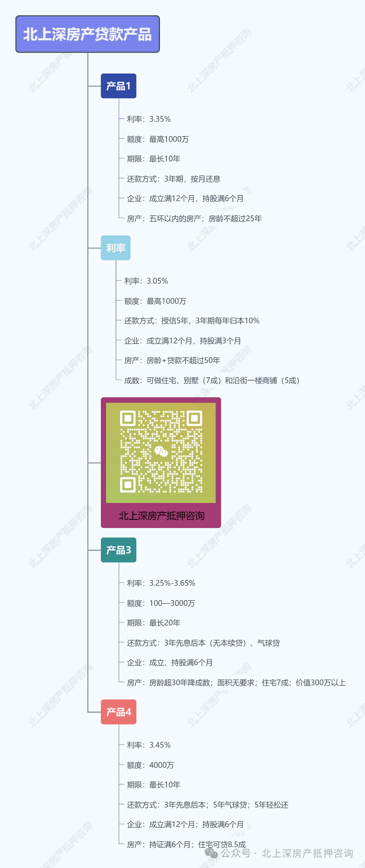Click the 北上深房产抵押咨询 caption under QR code

pyautogui.click(x=162, y=515)
